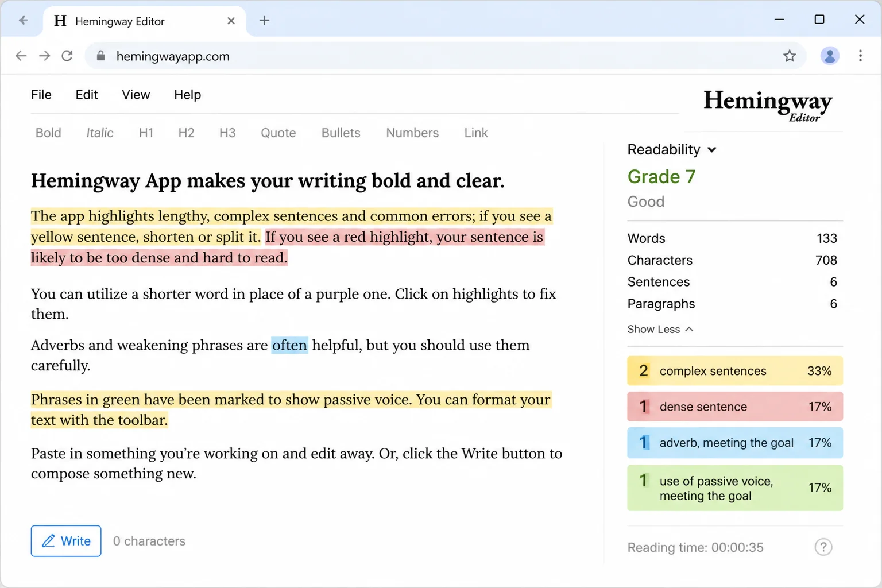Click the Reading time 00:00:35 text
The width and height of the screenshot is (882, 588).
pos(695,547)
